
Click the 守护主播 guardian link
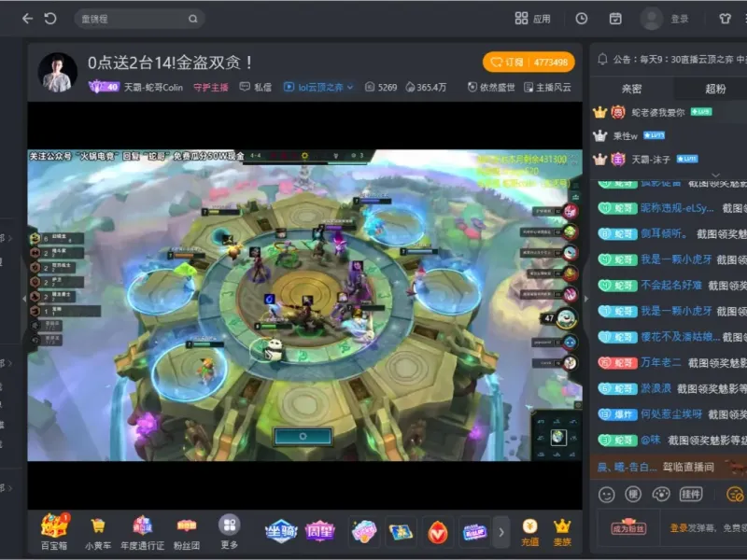(211, 87)
